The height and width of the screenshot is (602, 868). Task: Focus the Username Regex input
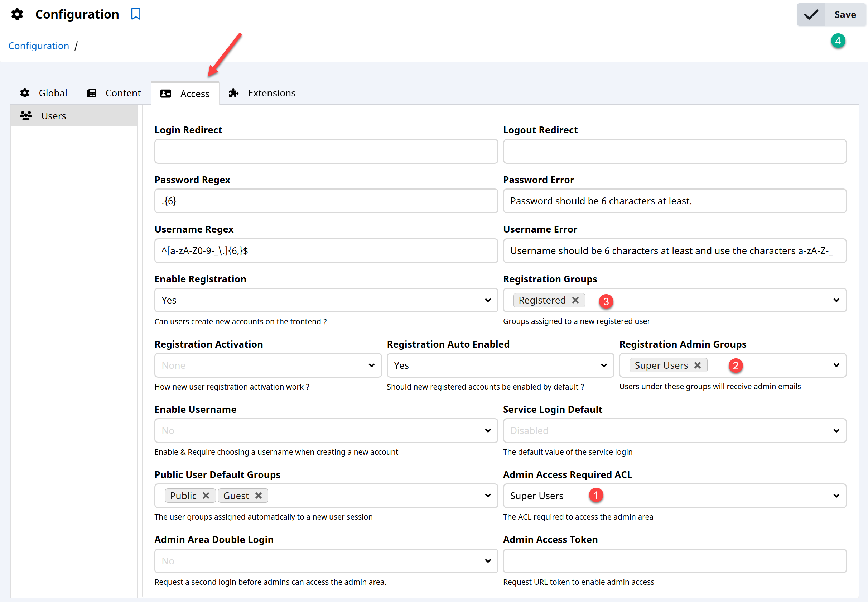point(326,251)
